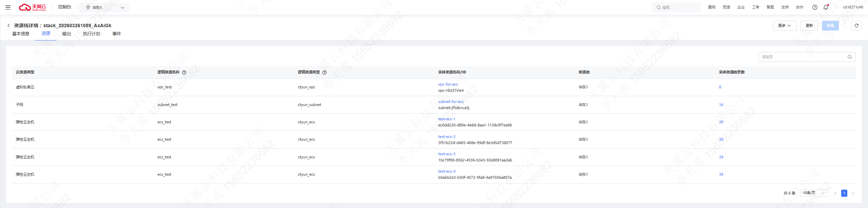
Task: Click the vpc_test logical name
Action: point(164,87)
